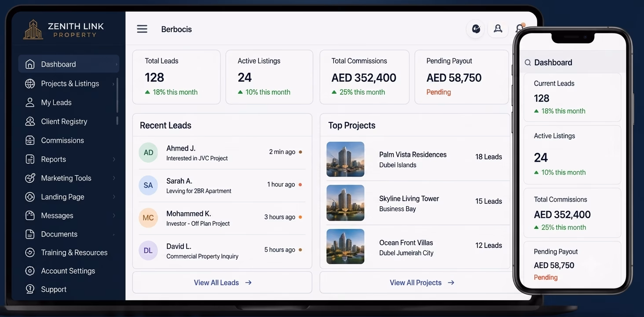Click the globe icon for Projects & Listings
Screen dimensions: 644x317
pyautogui.click(x=30, y=84)
